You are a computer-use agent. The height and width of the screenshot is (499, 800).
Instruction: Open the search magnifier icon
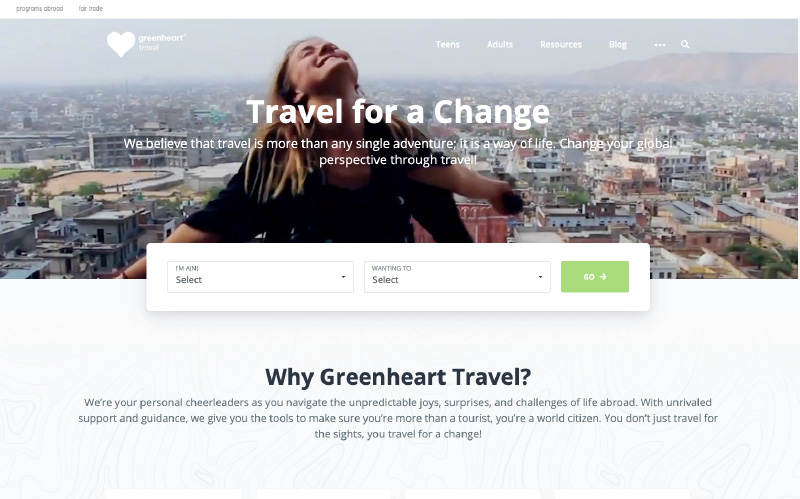(x=685, y=44)
